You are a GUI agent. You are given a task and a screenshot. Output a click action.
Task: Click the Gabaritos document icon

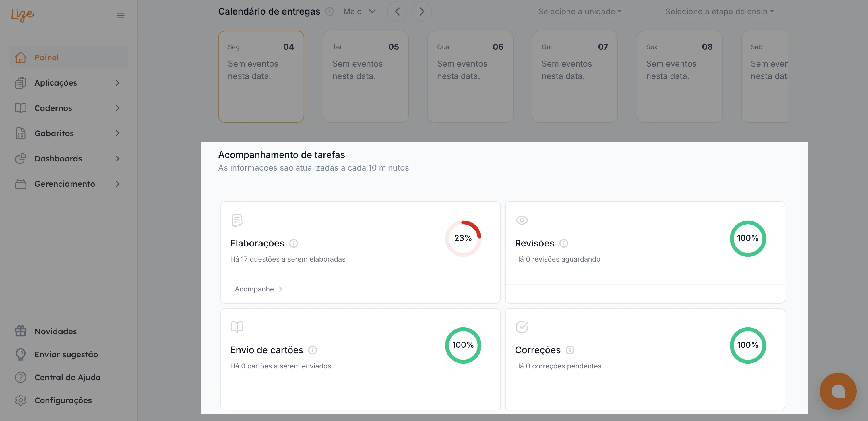[x=21, y=133]
